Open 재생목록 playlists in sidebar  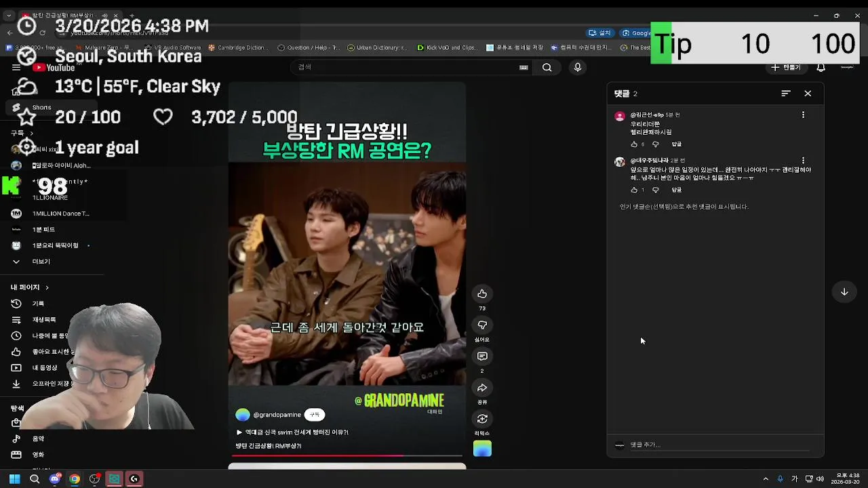click(43, 320)
